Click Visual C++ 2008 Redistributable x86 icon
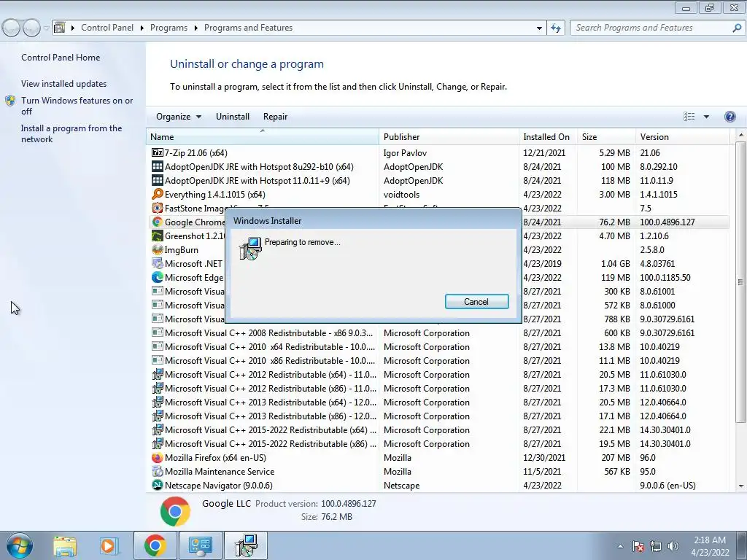Screen dimensions: 747x560 [158, 332]
